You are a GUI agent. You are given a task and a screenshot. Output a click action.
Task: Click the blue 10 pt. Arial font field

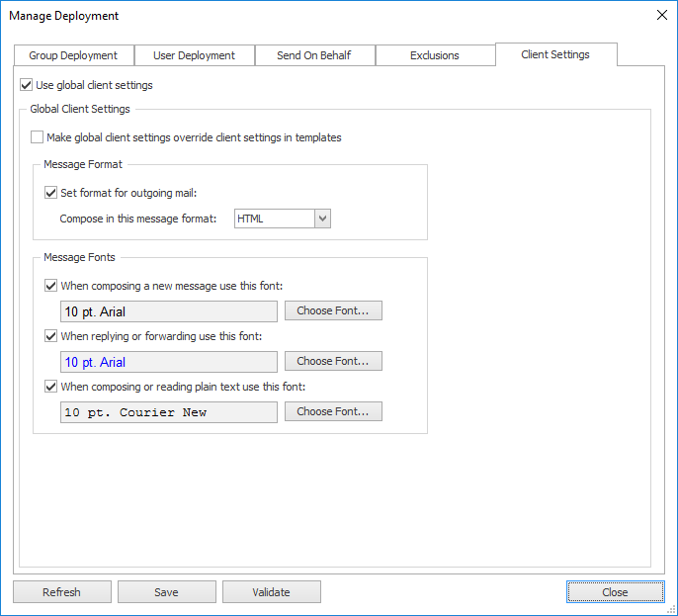169,362
